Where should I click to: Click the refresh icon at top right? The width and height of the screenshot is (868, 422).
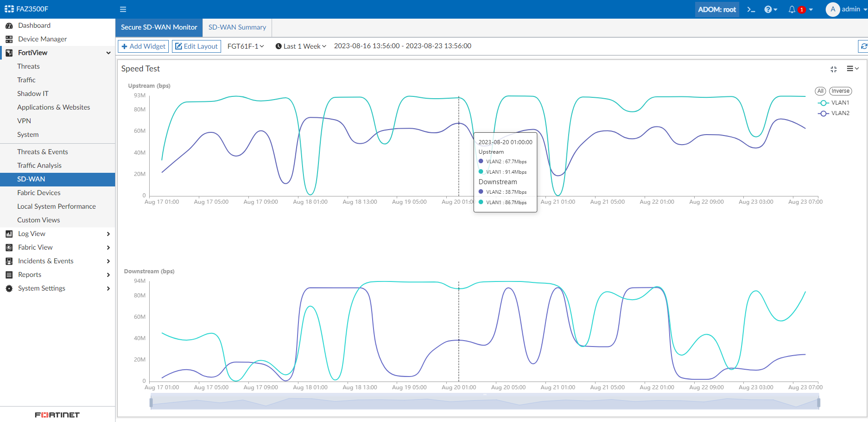point(863,46)
